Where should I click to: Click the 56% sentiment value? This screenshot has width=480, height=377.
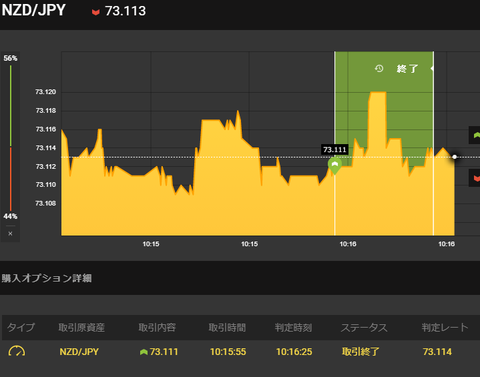tap(10, 58)
